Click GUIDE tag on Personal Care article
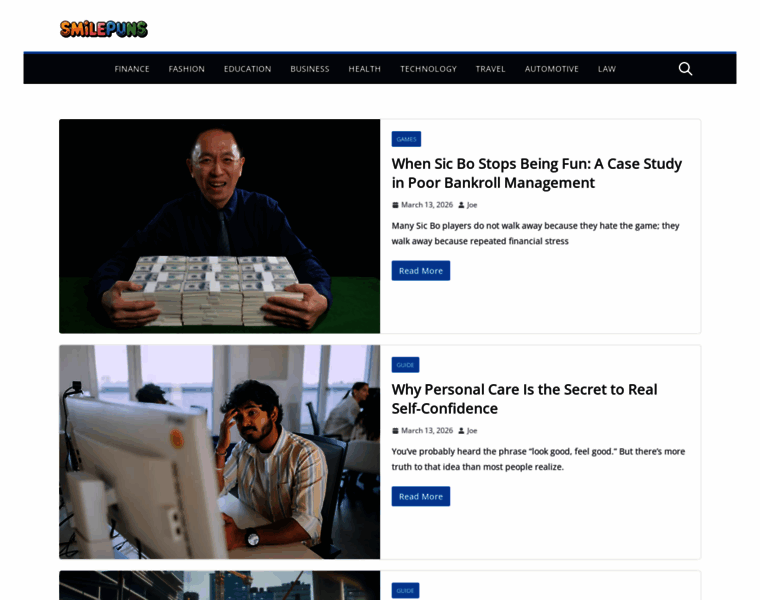Screen dimensions: 760x600 click(x=405, y=365)
